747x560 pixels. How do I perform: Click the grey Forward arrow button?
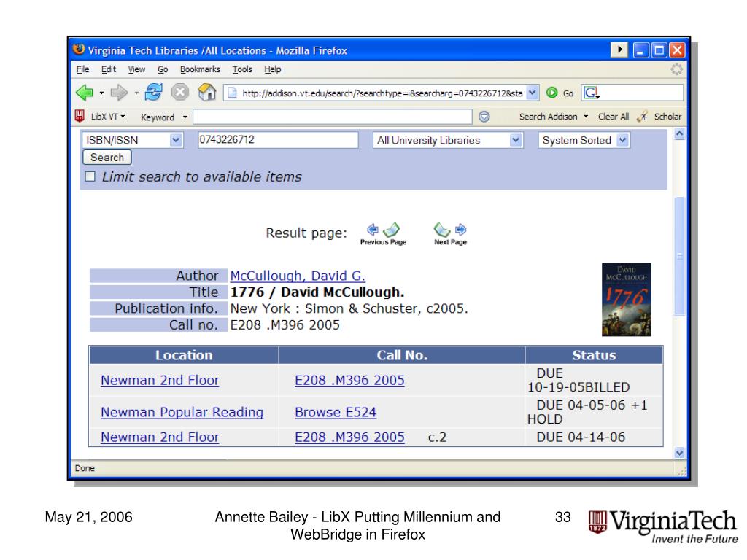[119, 93]
